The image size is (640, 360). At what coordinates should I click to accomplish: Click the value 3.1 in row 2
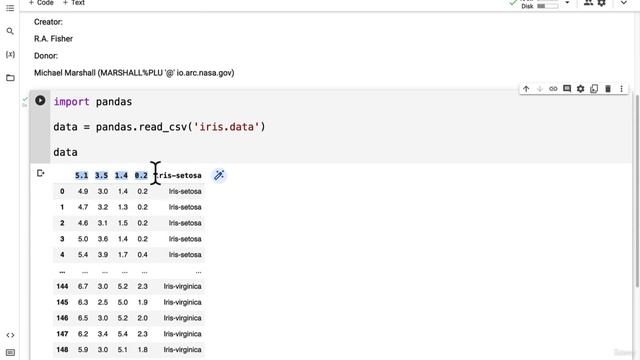(103, 223)
